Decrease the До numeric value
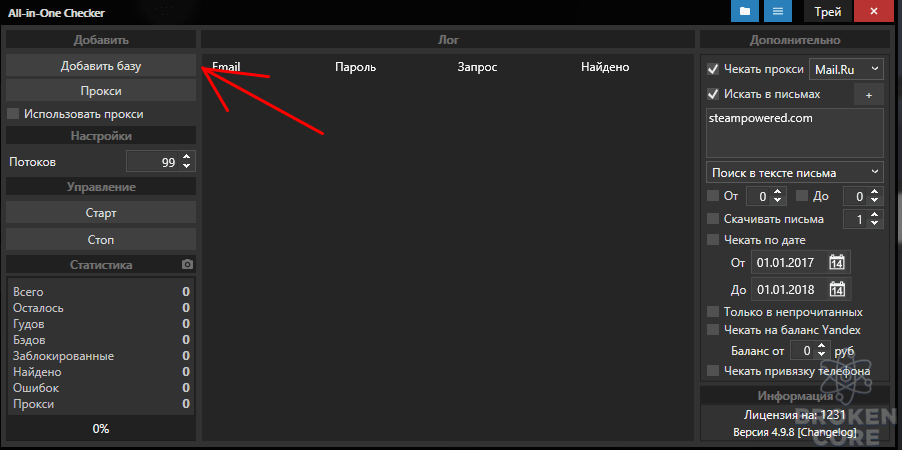Viewport: 902px width, 450px height. 874,201
